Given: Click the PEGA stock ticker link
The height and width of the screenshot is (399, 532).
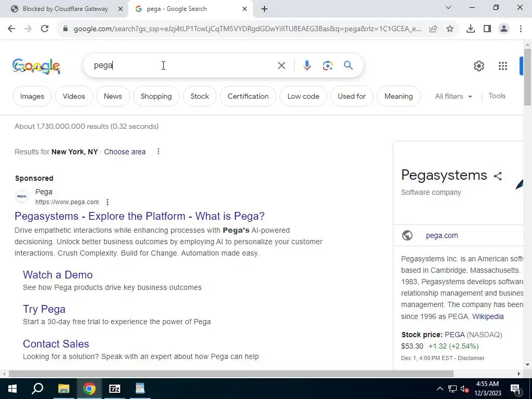Looking at the screenshot, I should pyautogui.click(x=455, y=335).
